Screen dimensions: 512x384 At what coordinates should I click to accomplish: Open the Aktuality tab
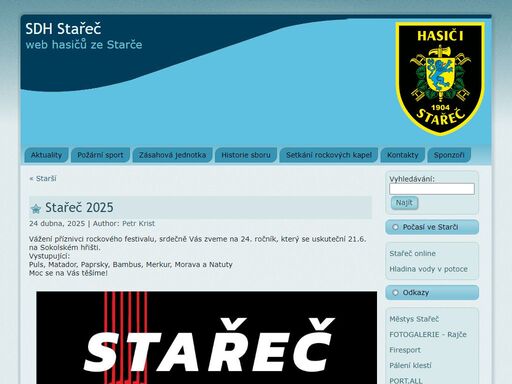point(46,155)
